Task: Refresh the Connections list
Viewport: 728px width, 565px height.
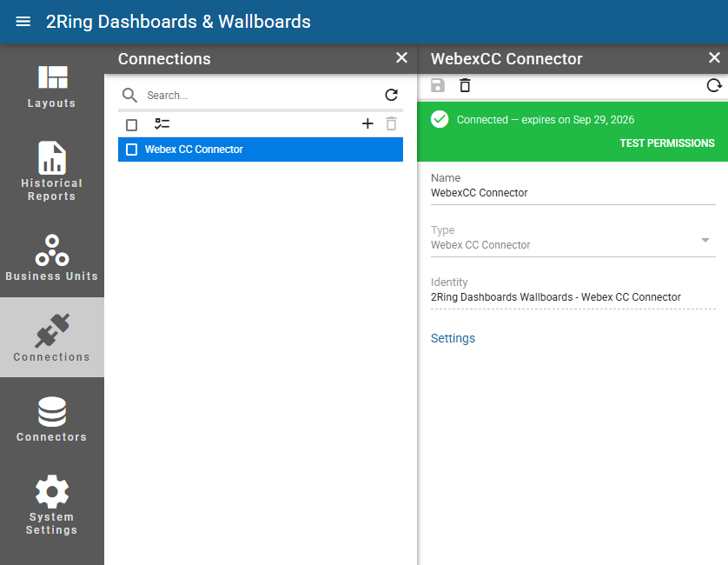Action: 392,96
